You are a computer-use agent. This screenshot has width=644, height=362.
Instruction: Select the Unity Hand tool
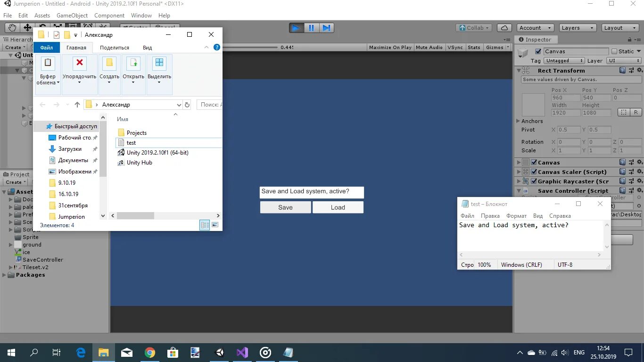click(12, 28)
